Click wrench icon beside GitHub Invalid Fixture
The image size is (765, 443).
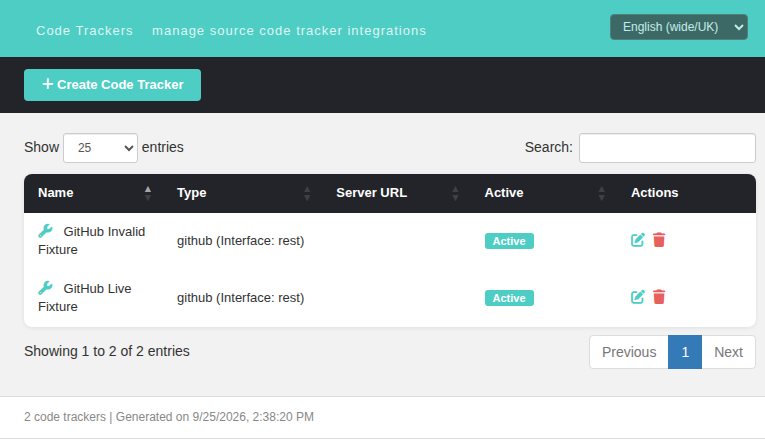pos(45,231)
